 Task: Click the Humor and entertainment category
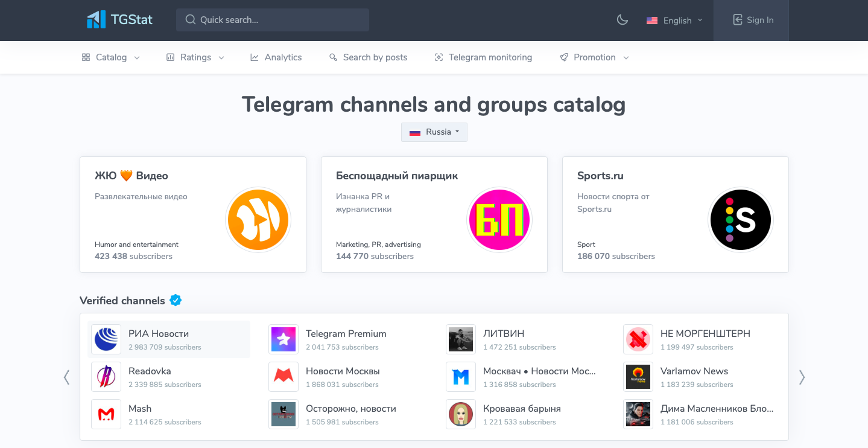click(x=136, y=245)
